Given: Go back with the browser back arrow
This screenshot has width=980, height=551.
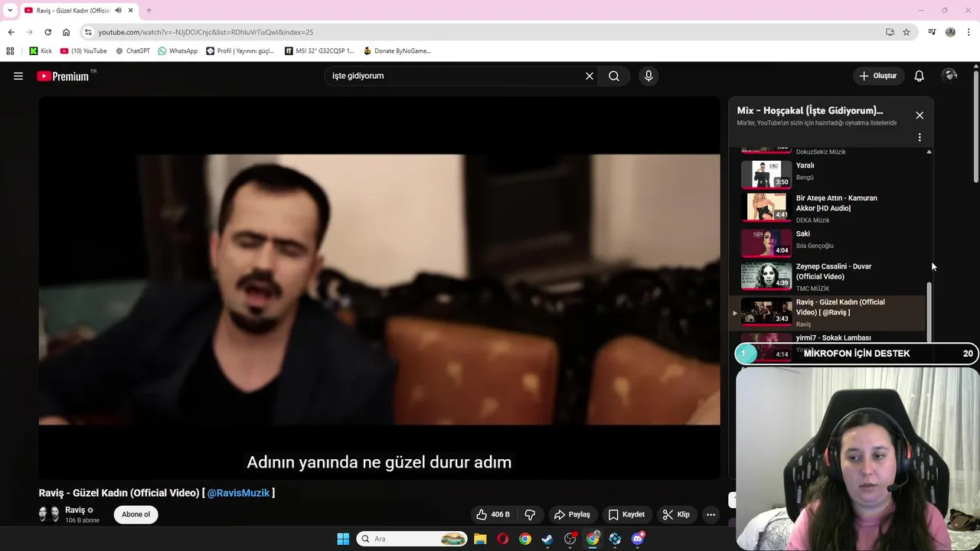Looking at the screenshot, I should pyautogui.click(x=11, y=32).
